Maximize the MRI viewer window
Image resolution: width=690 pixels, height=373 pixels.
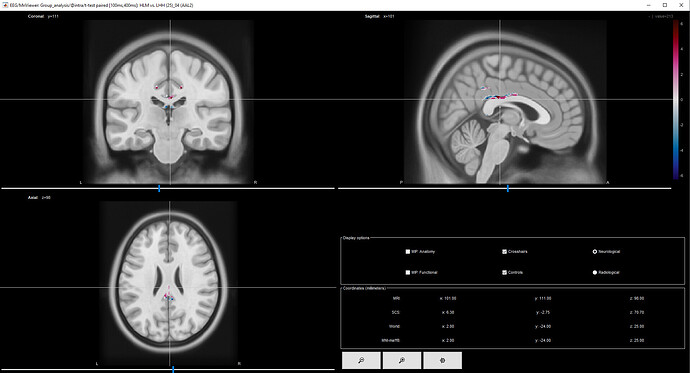coord(665,5)
